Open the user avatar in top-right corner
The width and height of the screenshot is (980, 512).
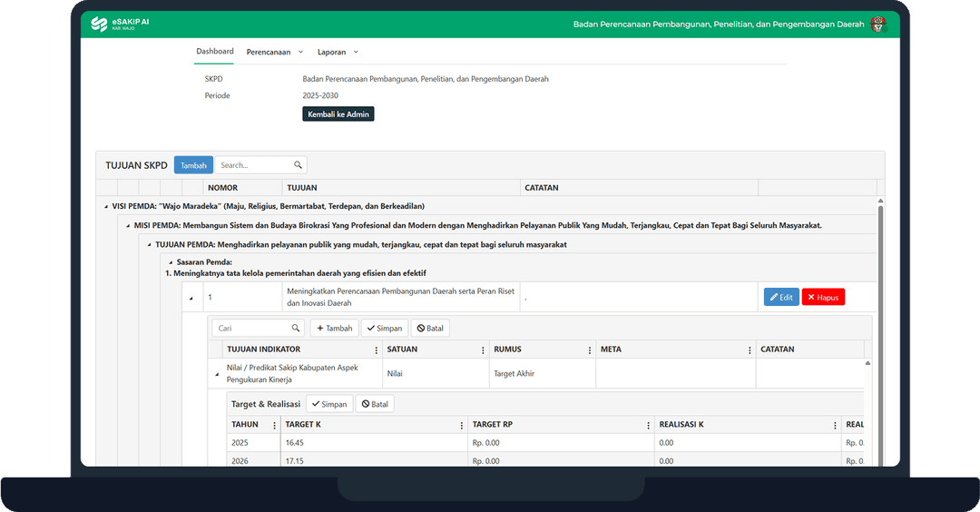pyautogui.click(x=877, y=25)
